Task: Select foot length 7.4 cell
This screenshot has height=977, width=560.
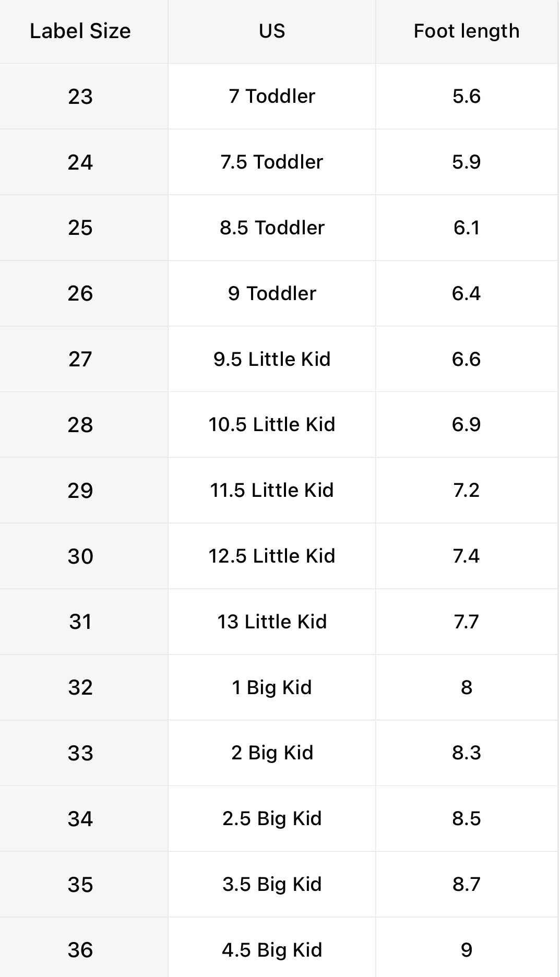Action: click(x=467, y=556)
